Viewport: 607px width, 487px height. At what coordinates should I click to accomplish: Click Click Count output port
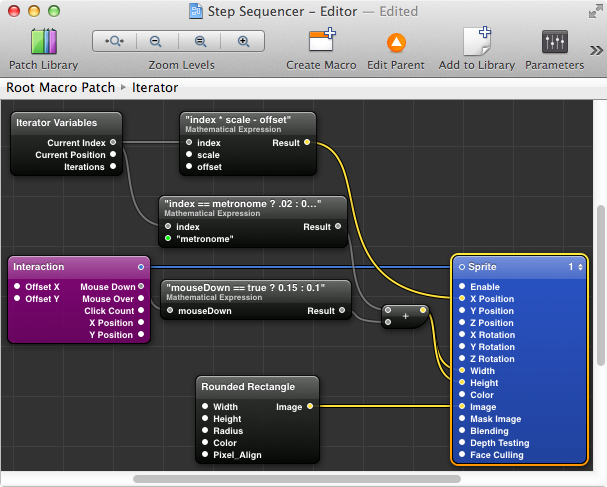pos(141,310)
